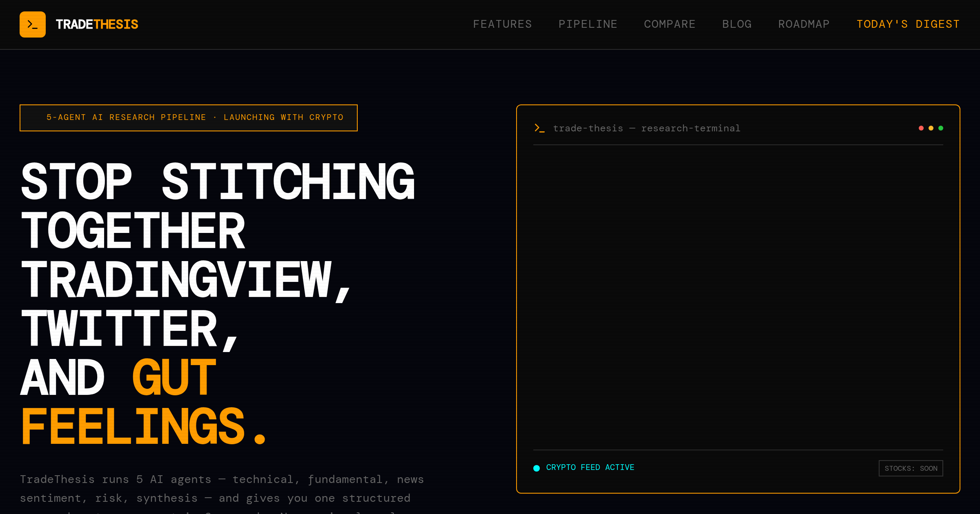Click the red dot in the terminal header
Viewport: 980px width, 514px height.
pyautogui.click(x=921, y=128)
